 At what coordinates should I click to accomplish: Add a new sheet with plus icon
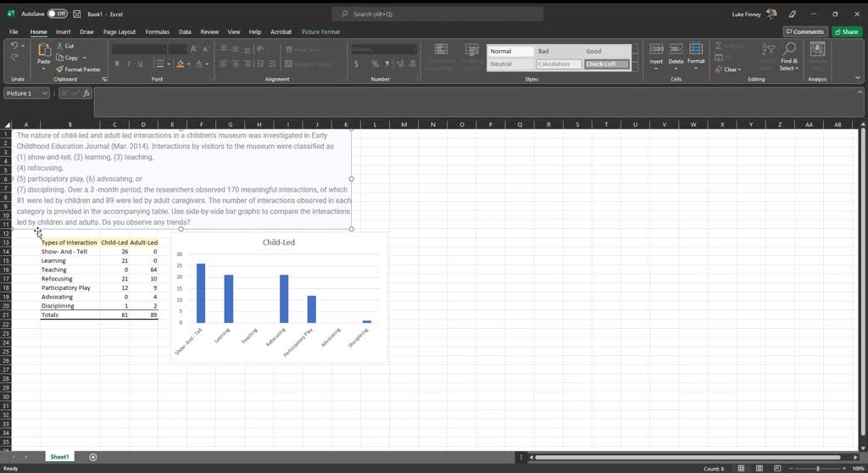tap(93, 457)
